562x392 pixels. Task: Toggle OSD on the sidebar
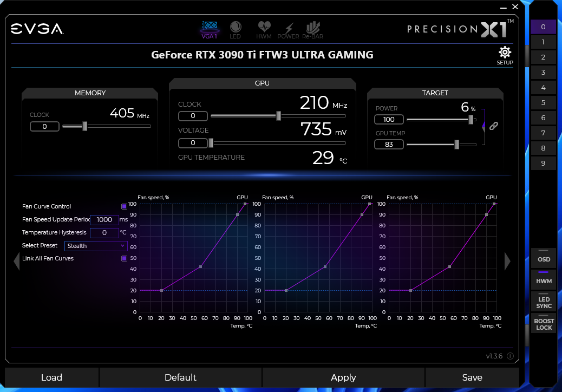pos(544,257)
